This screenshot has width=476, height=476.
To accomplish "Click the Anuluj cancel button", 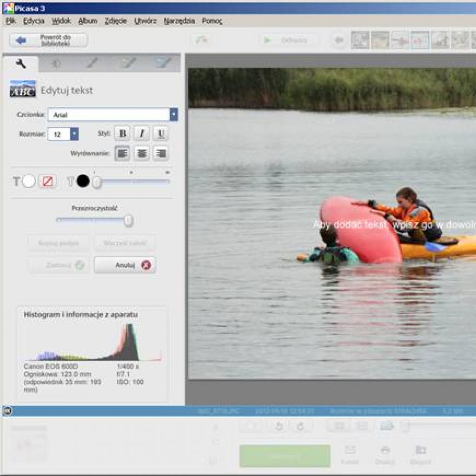I will coord(125,265).
